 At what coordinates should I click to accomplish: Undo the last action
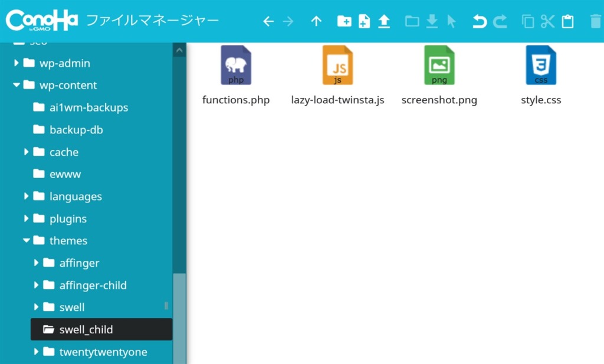(480, 21)
